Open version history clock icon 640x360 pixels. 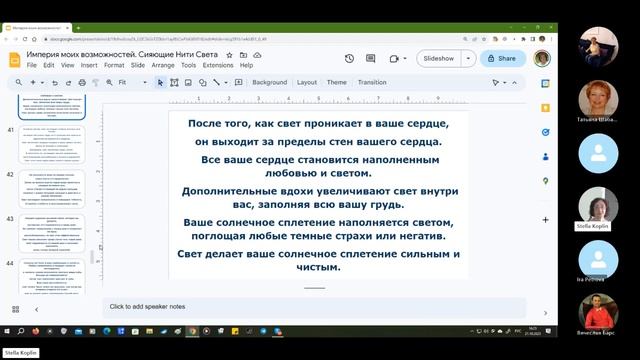349,58
